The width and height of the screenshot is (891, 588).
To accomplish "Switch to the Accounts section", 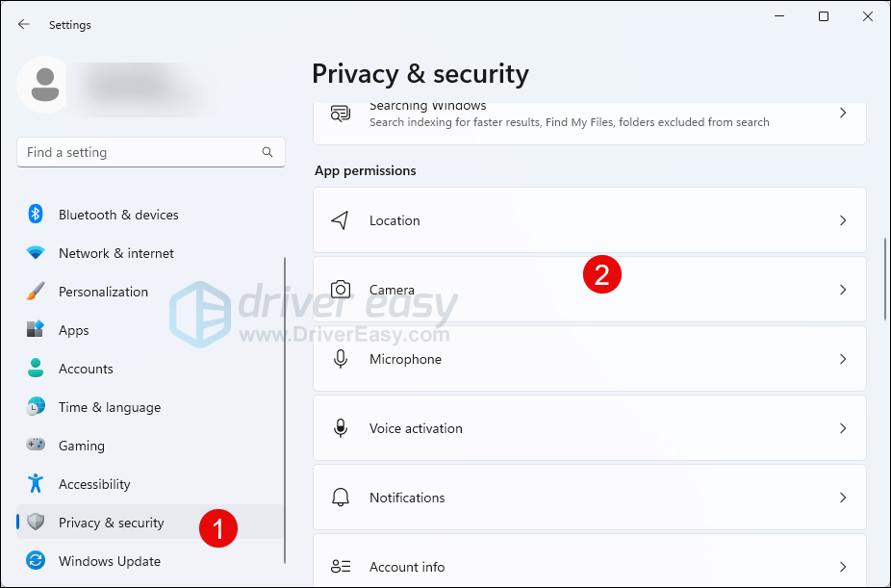I will tap(86, 369).
